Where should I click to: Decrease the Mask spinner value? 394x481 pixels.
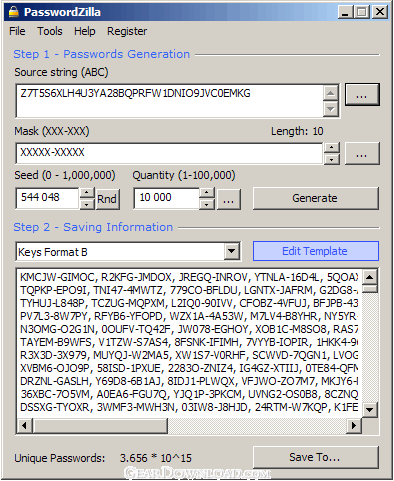tap(331, 159)
